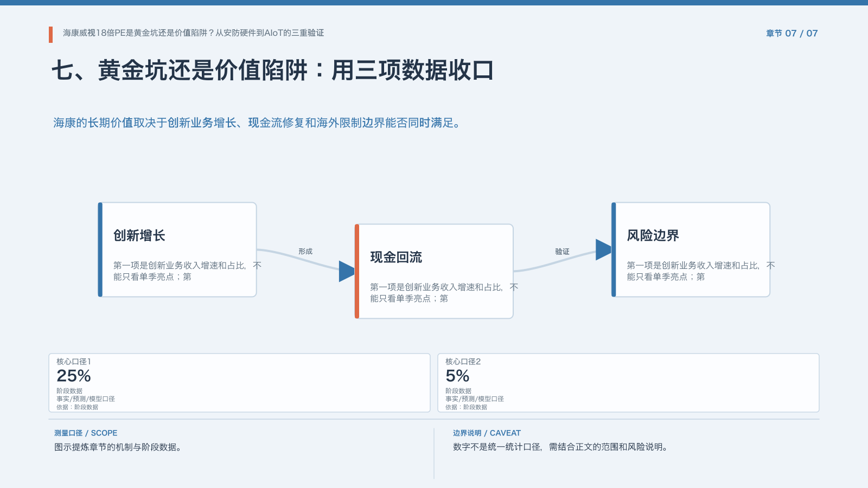Click the 5% metric value
Image resolution: width=868 pixels, height=488 pixels.
coord(457,376)
